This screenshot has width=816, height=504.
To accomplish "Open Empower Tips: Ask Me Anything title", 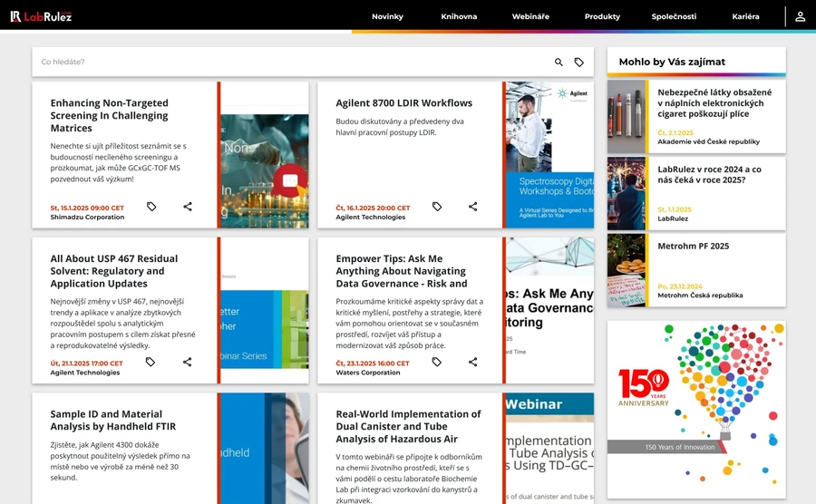I will [x=402, y=271].
